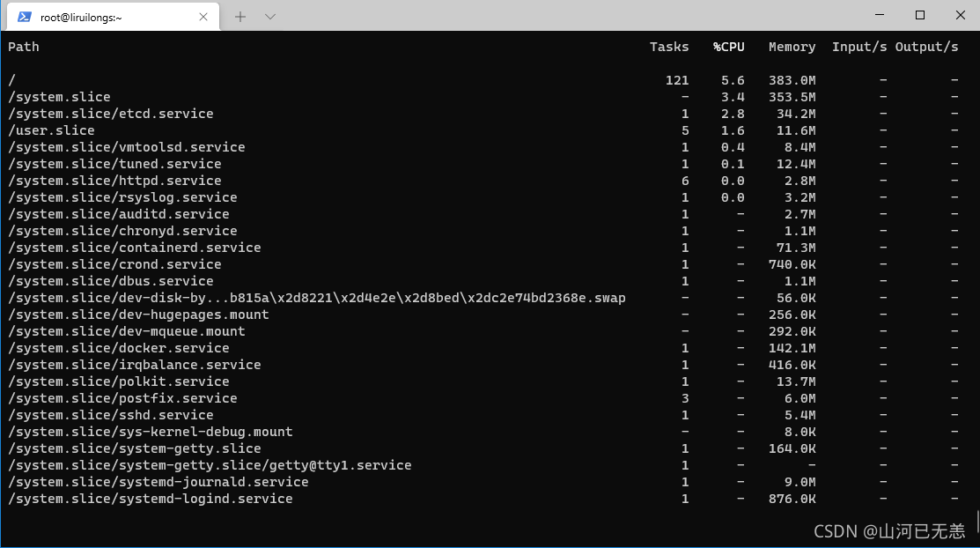Click the tuned.service path
The width and height of the screenshot is (980, 548).
click(x=115, y=164)
